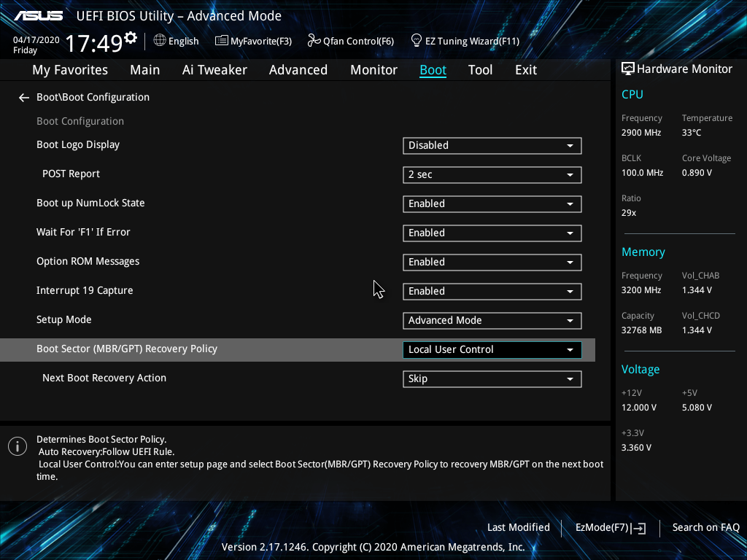This screenshot has width=747, height=560.
Task: Click MyFavorite(F3) button
Action: pyautogui.click(x=253, y=41)
